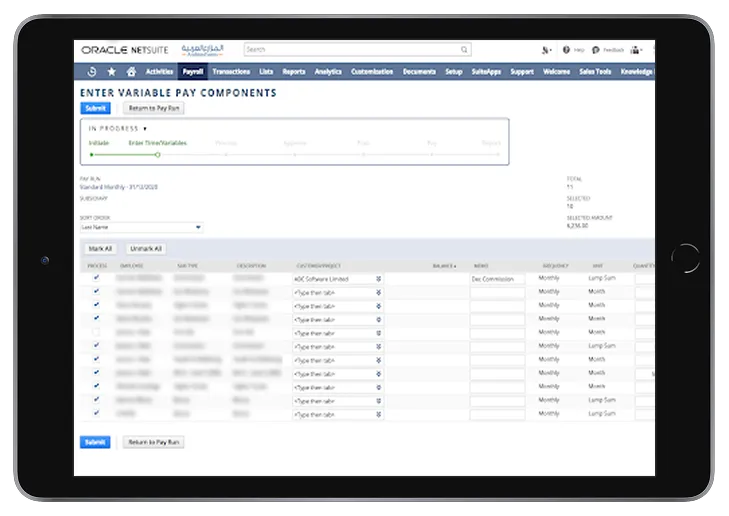
Task: Toggle the Process checkbox in last row
Action: [x=96, y=412]
